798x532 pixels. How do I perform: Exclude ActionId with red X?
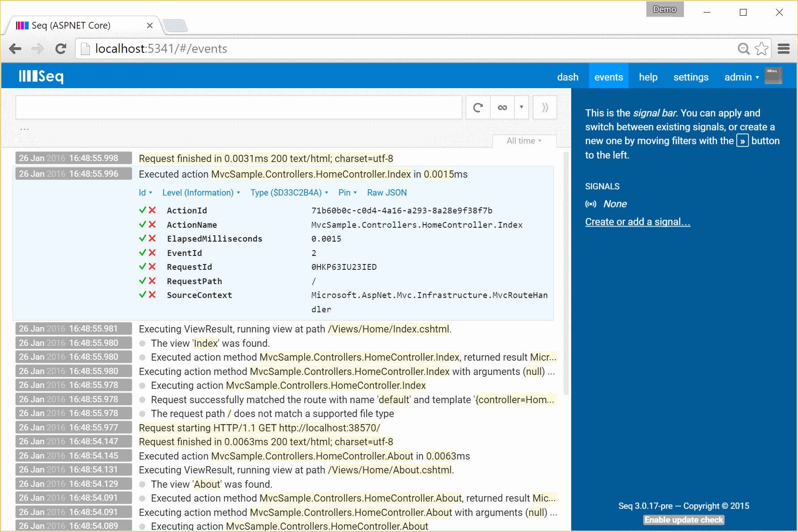pyautogui.click(x=152, y=210)
